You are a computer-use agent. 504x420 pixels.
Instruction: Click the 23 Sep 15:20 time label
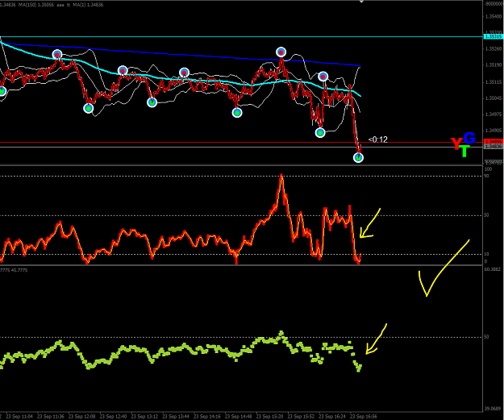[x=269, y=417]
